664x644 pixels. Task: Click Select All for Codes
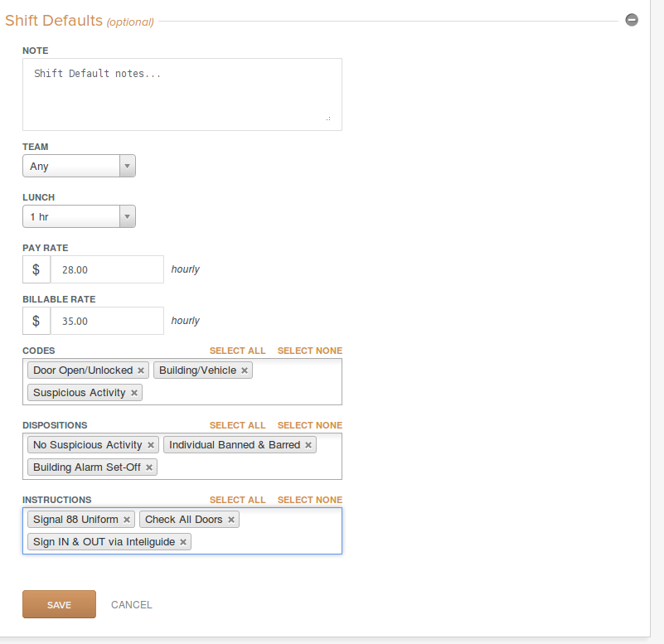(x=237, y=351)
